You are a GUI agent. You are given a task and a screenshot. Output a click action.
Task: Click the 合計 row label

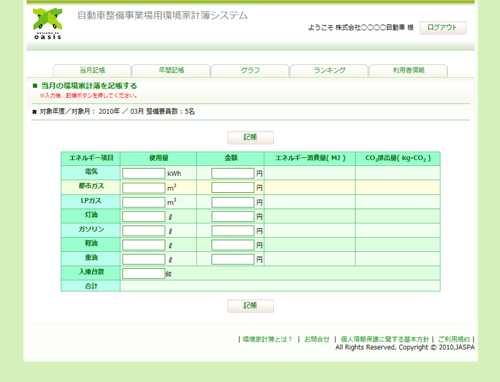pos(91,286)
